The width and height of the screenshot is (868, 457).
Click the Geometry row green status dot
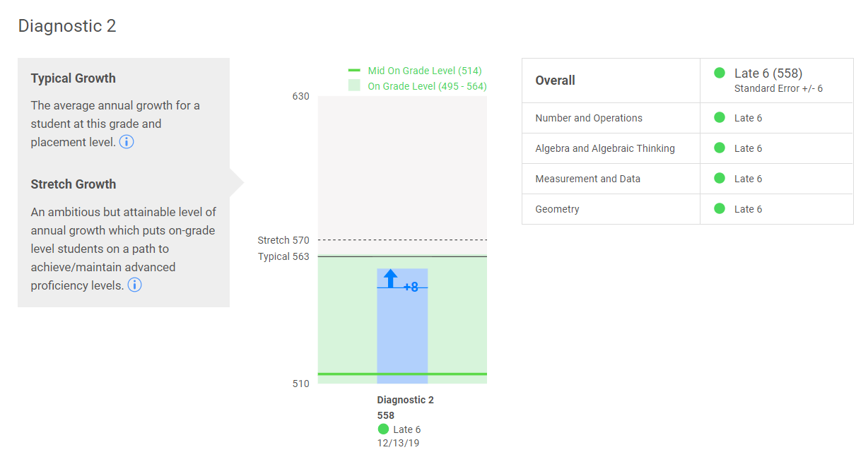pos(720,209)
